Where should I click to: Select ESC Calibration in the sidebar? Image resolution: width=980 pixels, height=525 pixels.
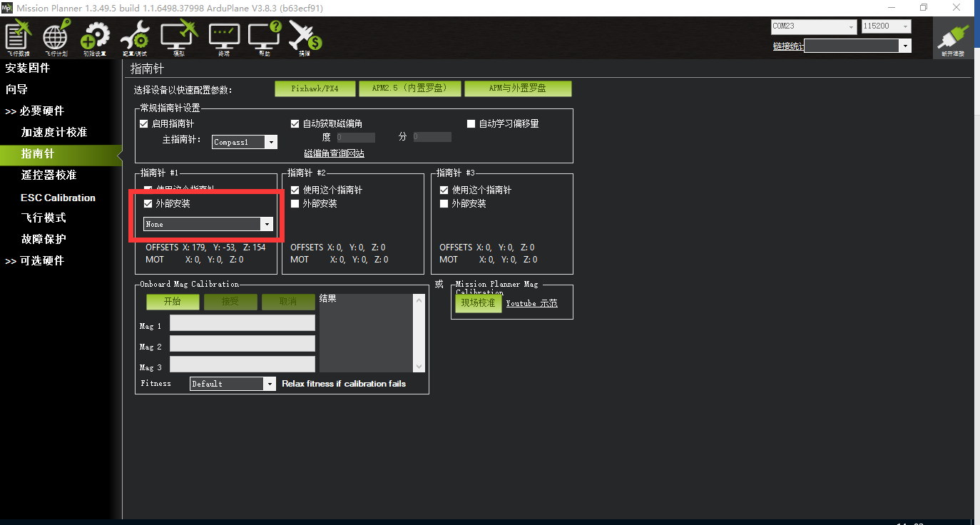click(x=58, y=198)
